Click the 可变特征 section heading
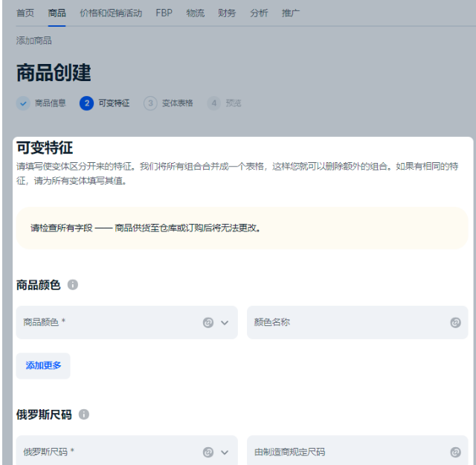476x465 pixels. tap(45, 148)
